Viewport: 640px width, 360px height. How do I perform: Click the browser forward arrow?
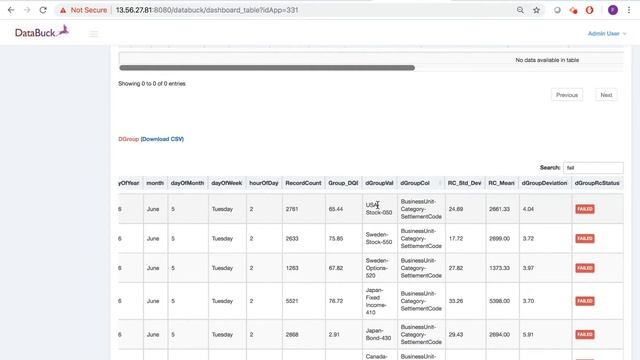[x=27, y=10]
